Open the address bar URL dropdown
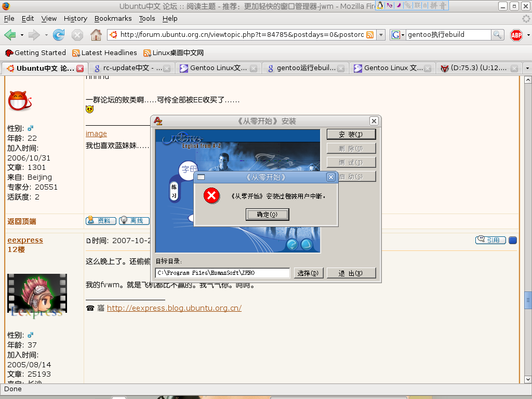This screenshot has width=532, height=399. [381, 35]
